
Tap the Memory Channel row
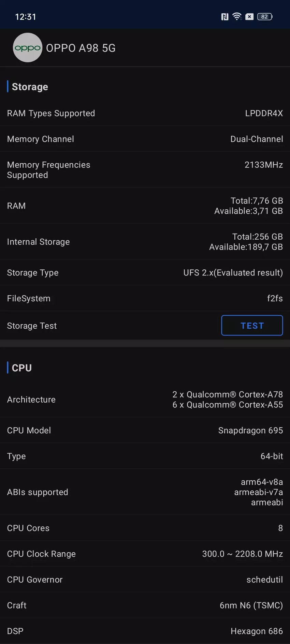click(145, 139)
